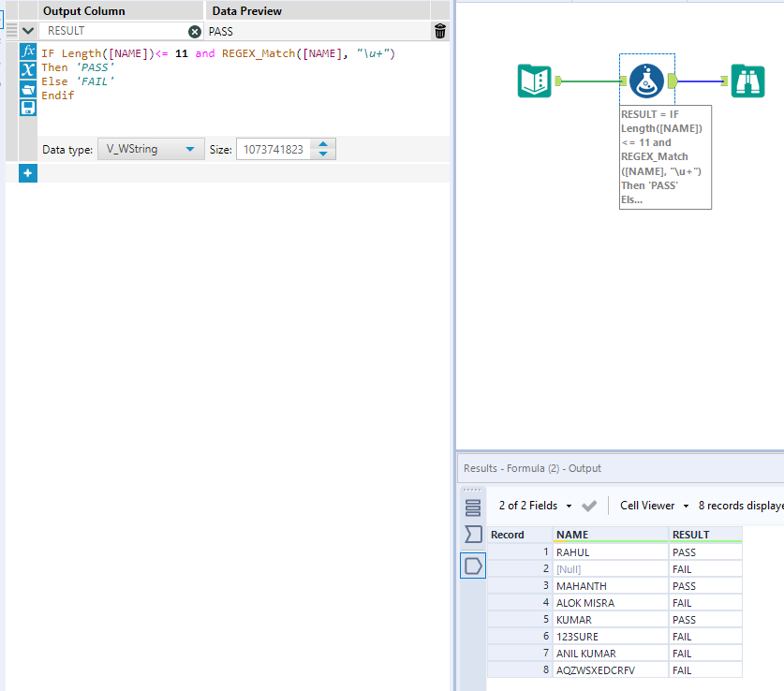Select the Browse binoculars tool
The width and height of the screenshot is (784, 691).
click(747, 81)
